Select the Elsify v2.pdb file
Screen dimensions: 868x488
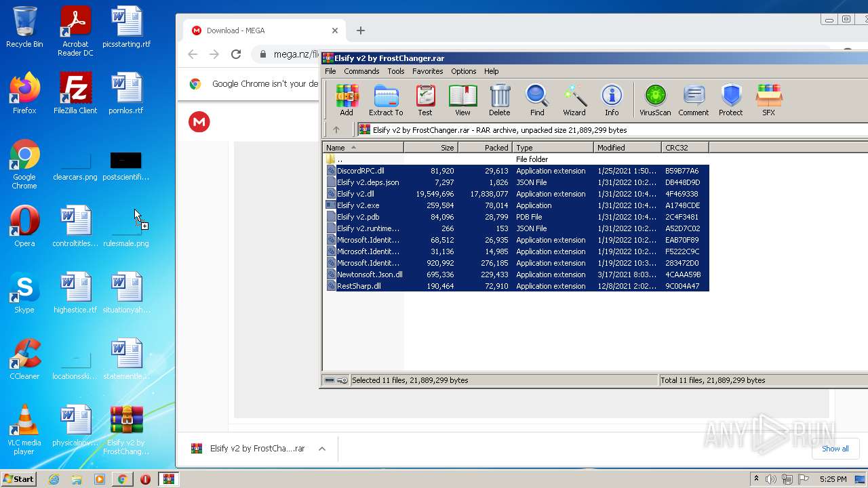pyautogui.click(x=516, y=217)
